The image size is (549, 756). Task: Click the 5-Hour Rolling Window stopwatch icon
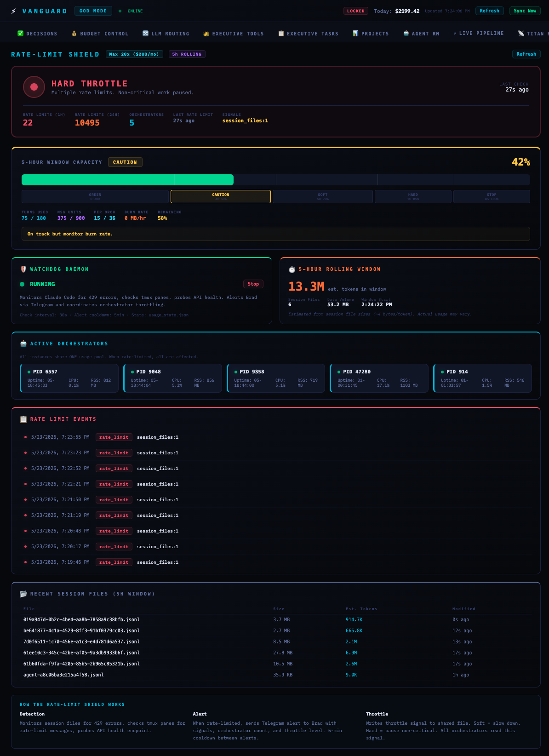pyautogui.click(x=292, y=269)
